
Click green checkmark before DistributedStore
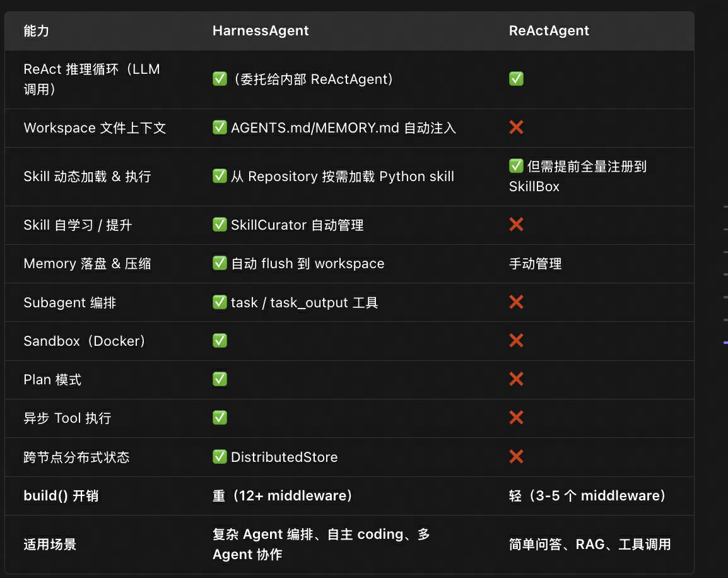click(220, 456)
